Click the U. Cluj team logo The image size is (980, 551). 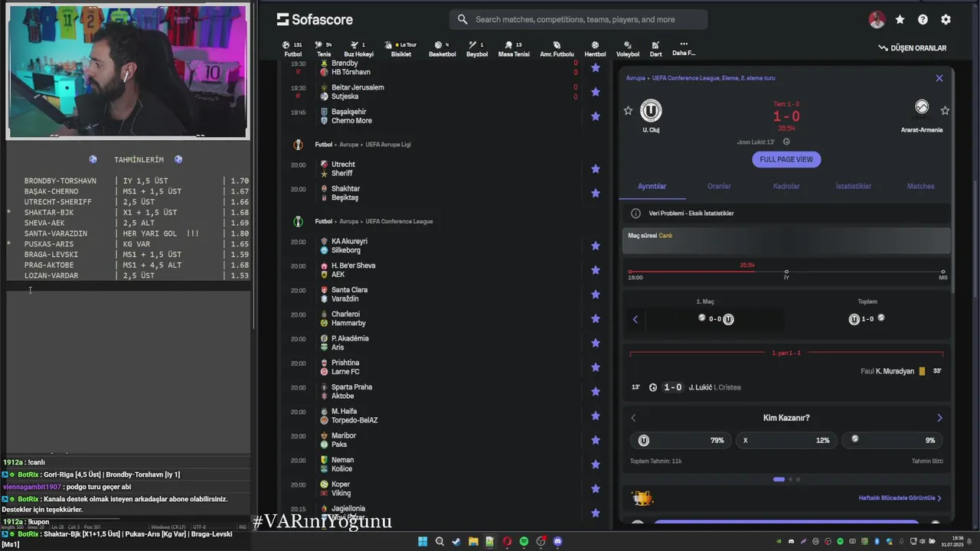651,111
